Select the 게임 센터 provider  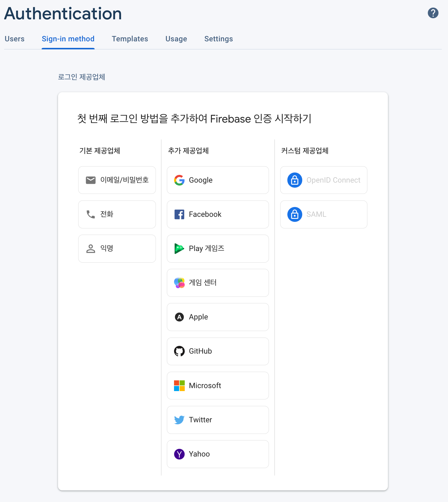(x=218, y=283)
